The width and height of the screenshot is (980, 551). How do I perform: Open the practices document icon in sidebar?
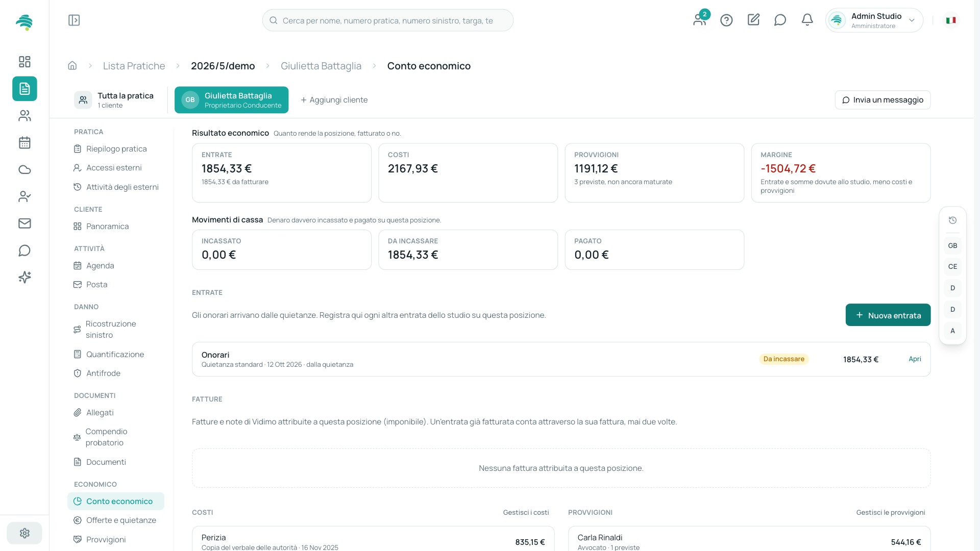[24, 89]
